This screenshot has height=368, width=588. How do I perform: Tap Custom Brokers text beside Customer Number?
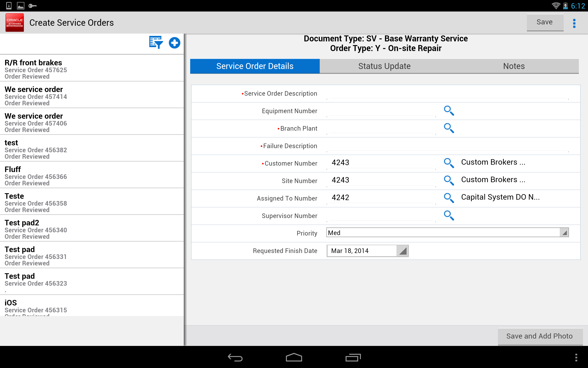(x=493, y=162)
